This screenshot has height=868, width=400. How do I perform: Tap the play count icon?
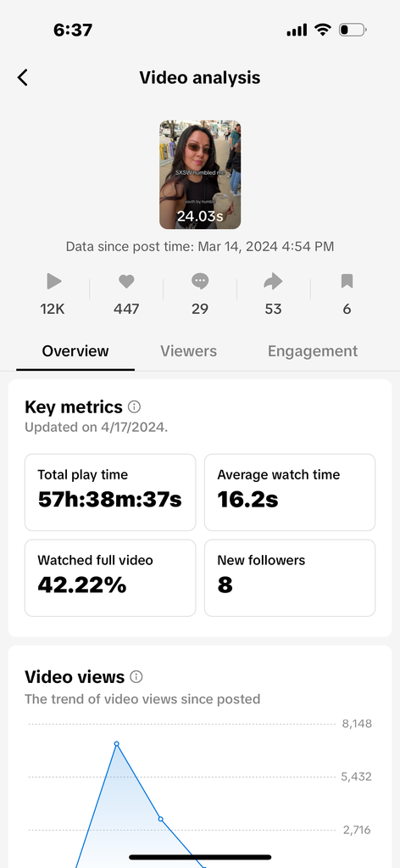point(53,282)
